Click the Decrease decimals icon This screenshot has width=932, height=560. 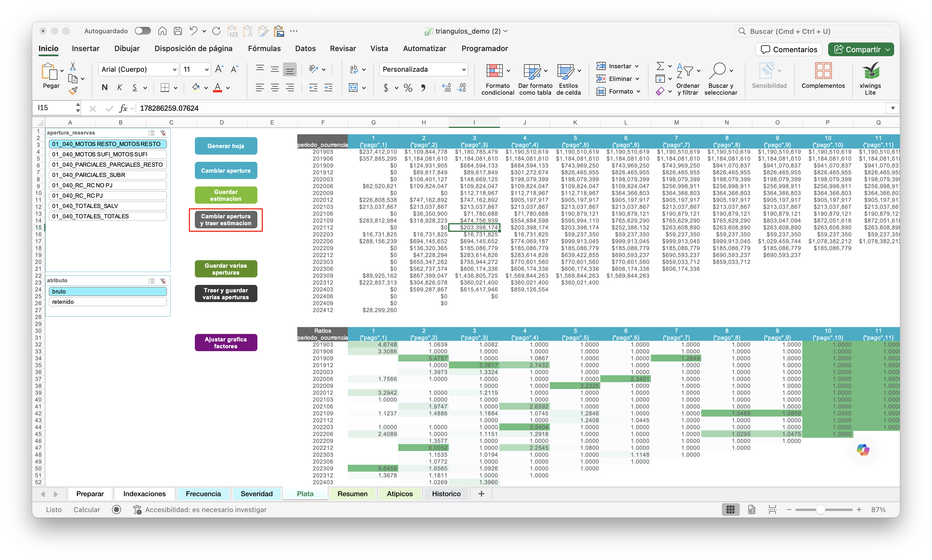461,88
